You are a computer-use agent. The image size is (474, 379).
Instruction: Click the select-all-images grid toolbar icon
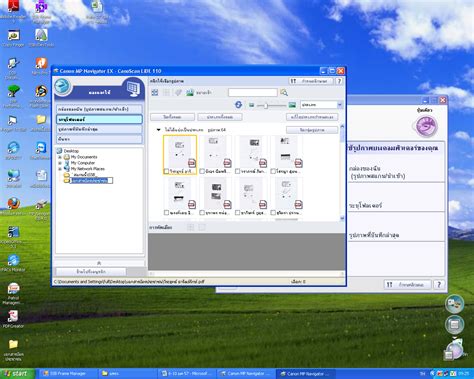pyautogui.click(x=155, y=93)
